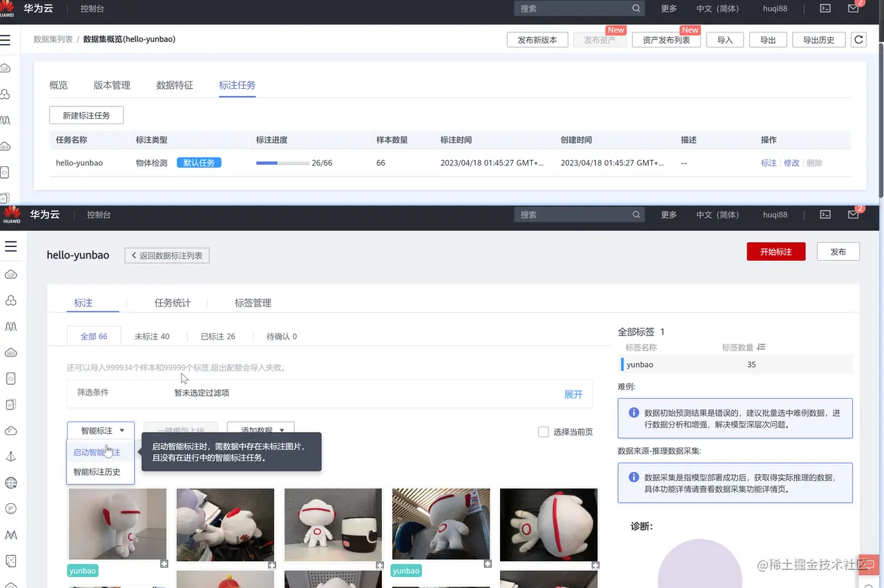Viewport: 884px width, 588px height.
Task: Click 新建标注任务 button
Action: click(86, 115)
